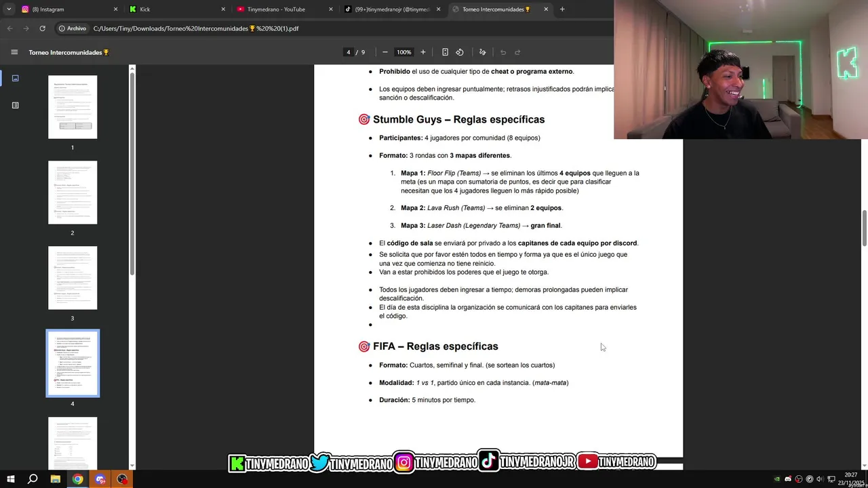Show thumbnails view in the PDF sidebar
The image size is (868, 488).
(15, 78)
